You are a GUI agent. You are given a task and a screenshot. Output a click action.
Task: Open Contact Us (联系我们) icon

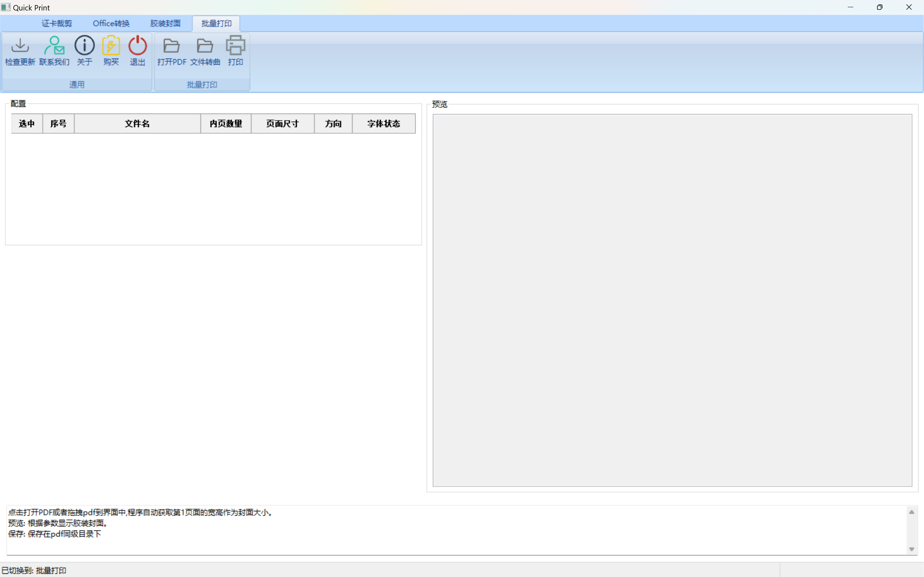coord(54,46)
